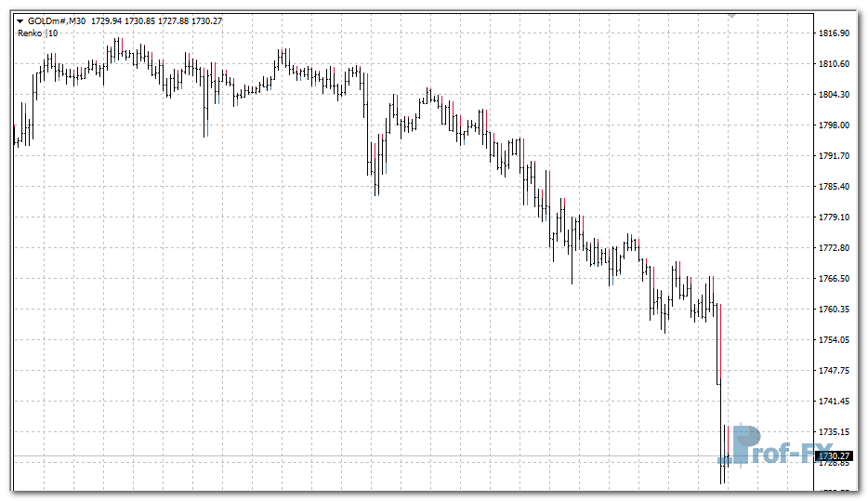
Task: Click the 1779.10 price axis label
Action: 834,218
